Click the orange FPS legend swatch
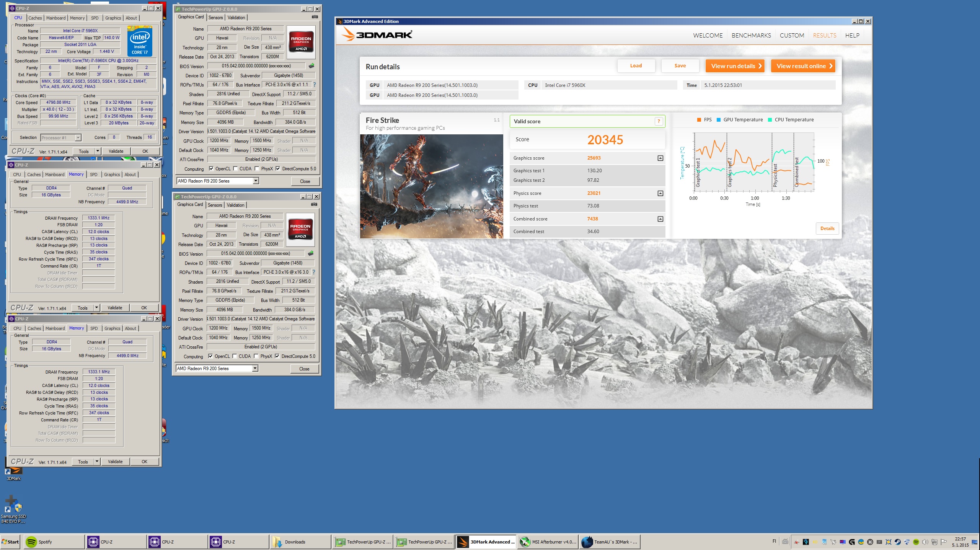 pyautogui.click(x=699, y=120)
